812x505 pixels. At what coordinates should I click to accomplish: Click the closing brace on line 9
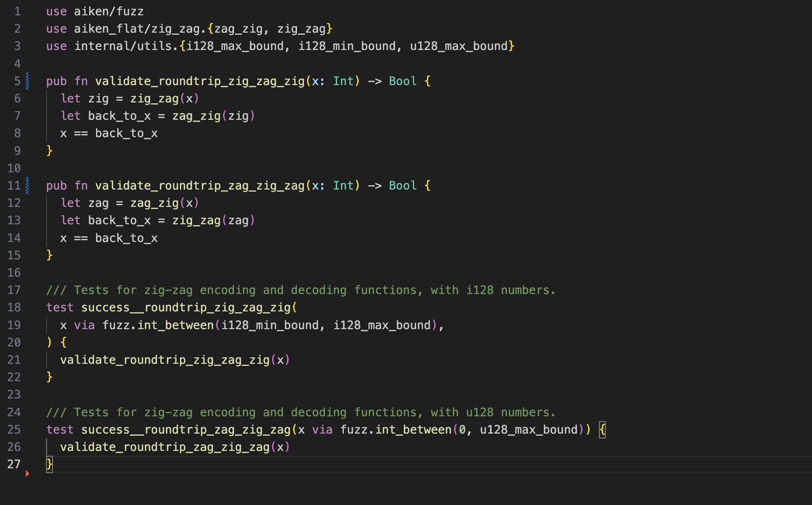(49, 151)
